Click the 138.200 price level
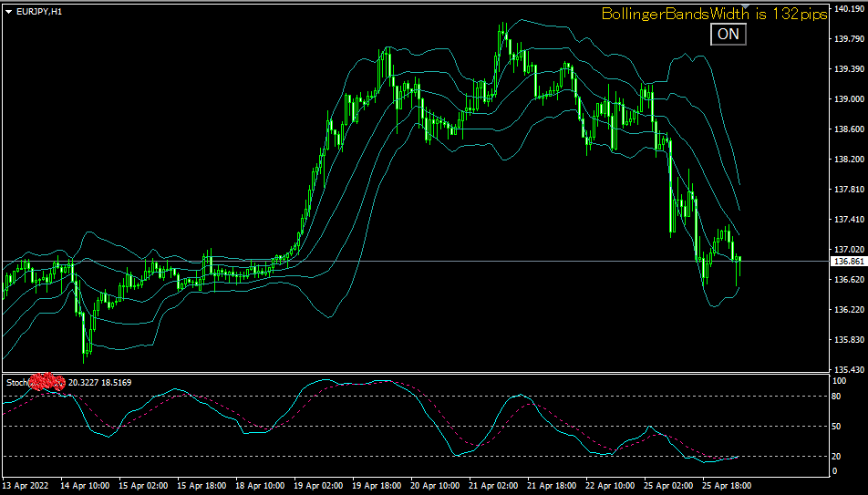Viewport: 868px width, 495px height. pyautogui.click(x=849, y=160)
